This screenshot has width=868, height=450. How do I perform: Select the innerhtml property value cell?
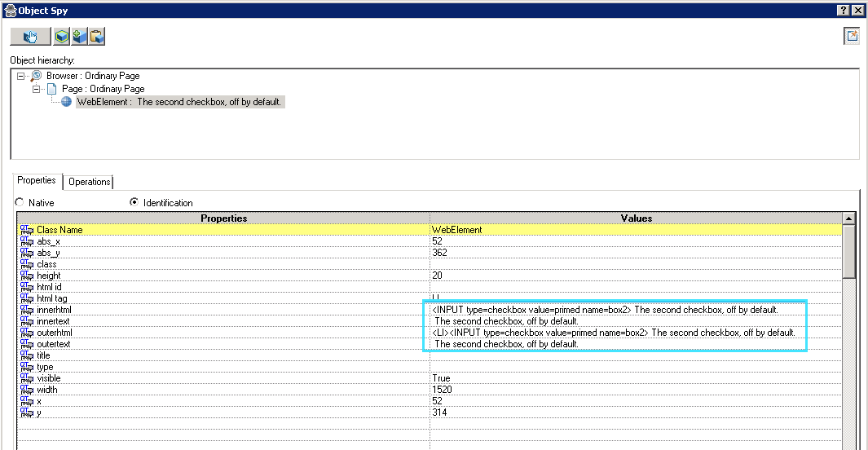pyautogui.click(x=605, y=310)
